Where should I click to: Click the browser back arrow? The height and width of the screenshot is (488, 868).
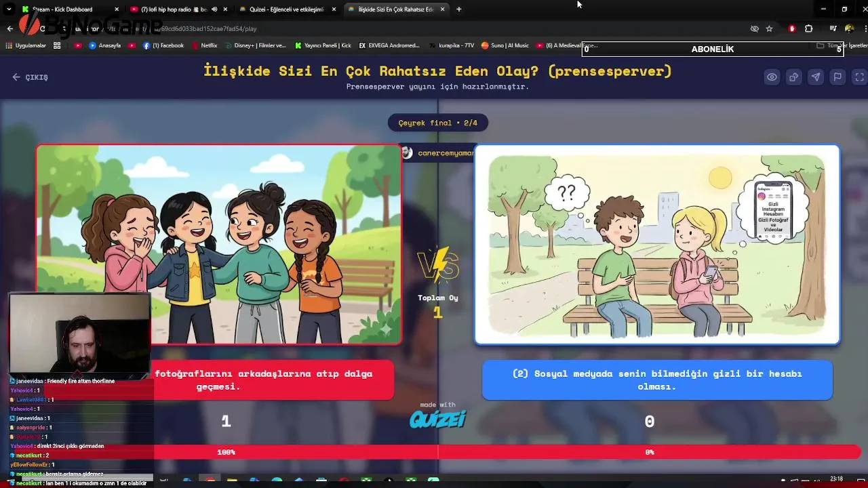pyautogui.click(x=9, y=29)
